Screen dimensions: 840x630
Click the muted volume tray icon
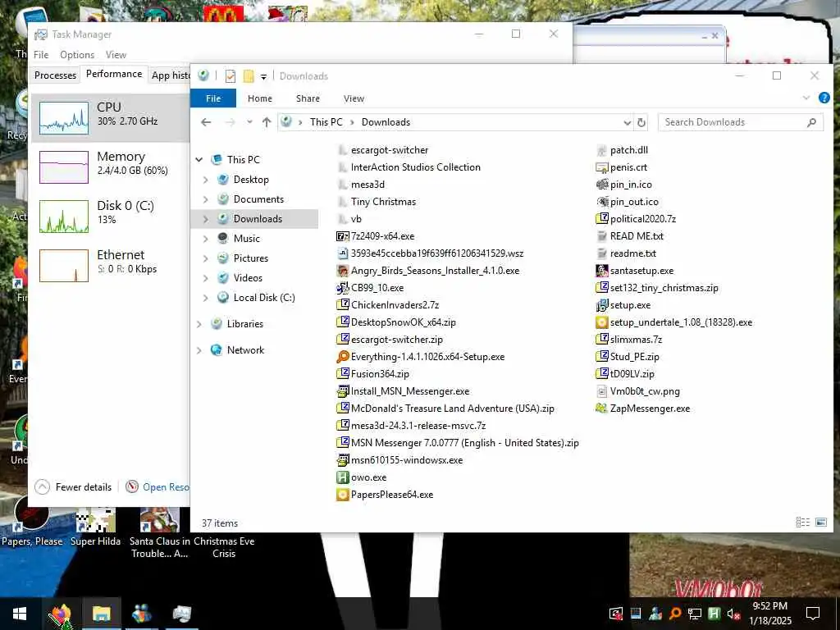click(733, 614)
